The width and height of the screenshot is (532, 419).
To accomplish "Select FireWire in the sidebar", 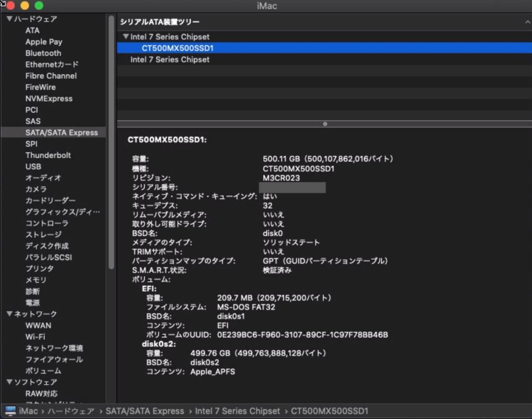I will coord(40,87).
